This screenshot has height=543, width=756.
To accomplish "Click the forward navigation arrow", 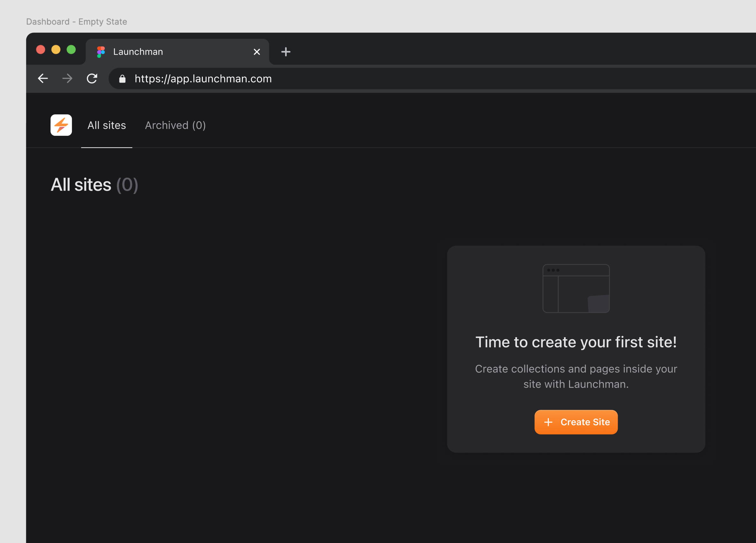I will pos(67,78).
